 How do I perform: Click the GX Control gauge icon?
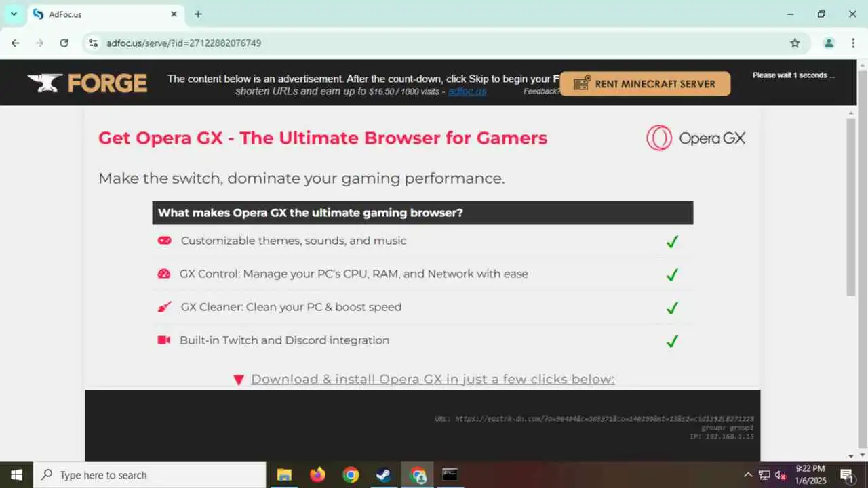pos(163,274)
